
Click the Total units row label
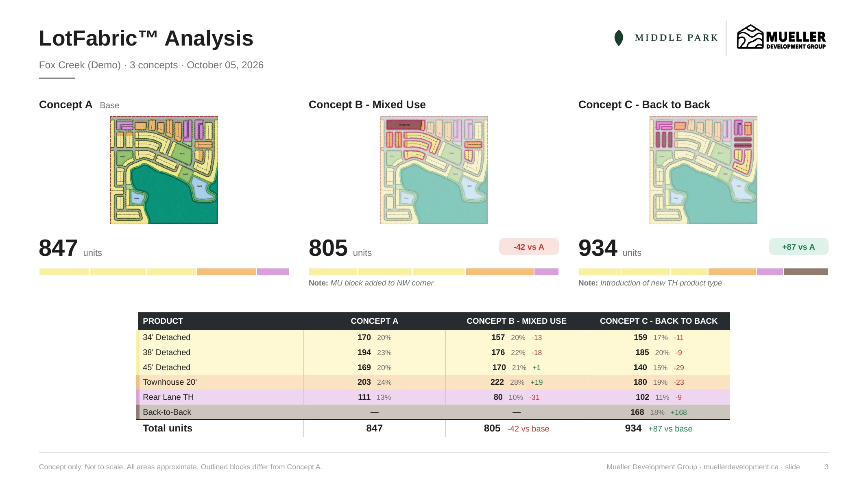point(168,428)
